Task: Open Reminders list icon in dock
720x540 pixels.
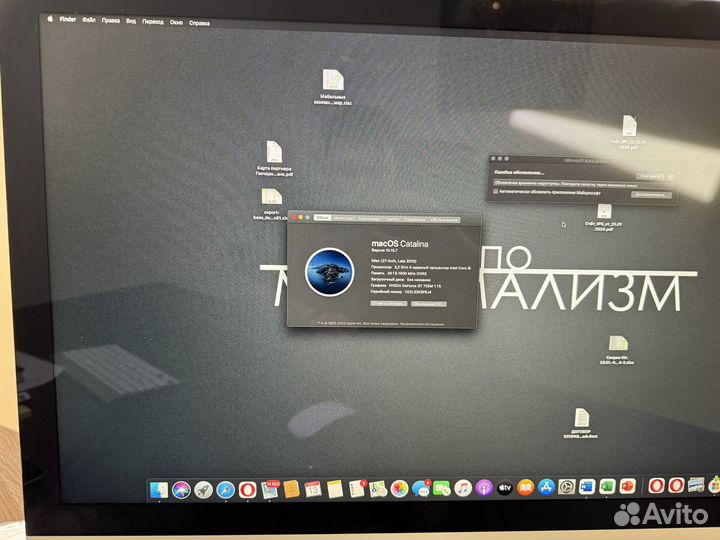Action: tap(357, 489)
